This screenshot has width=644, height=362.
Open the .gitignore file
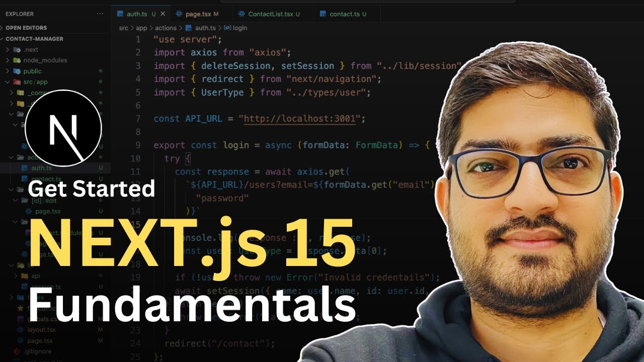(x=37, y=351)
